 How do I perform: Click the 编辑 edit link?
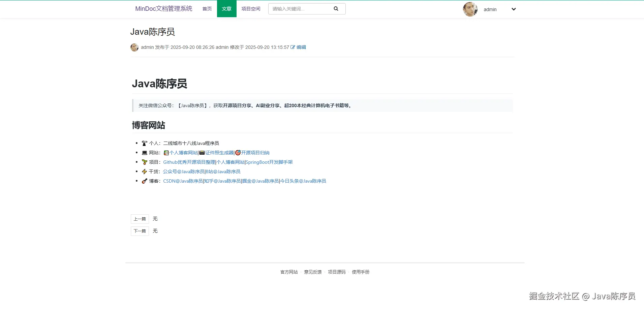pyautogui.click(x=298, y=48)
